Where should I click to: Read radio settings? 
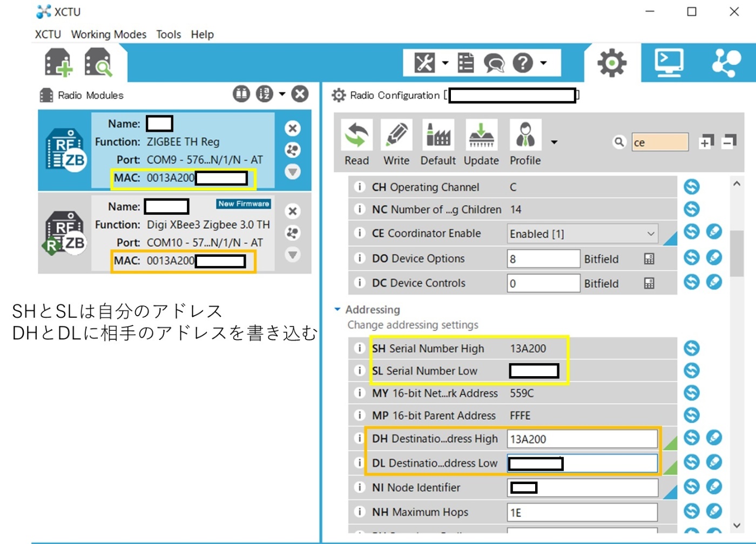(357, 144)
